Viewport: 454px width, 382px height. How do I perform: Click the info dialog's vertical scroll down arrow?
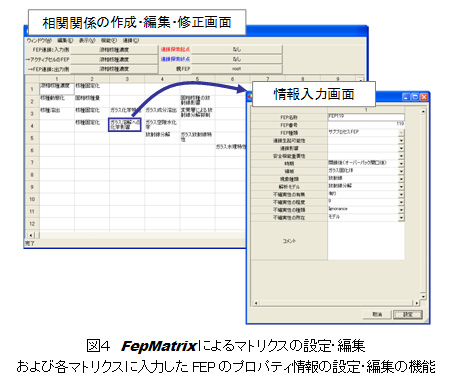[423, 296]
